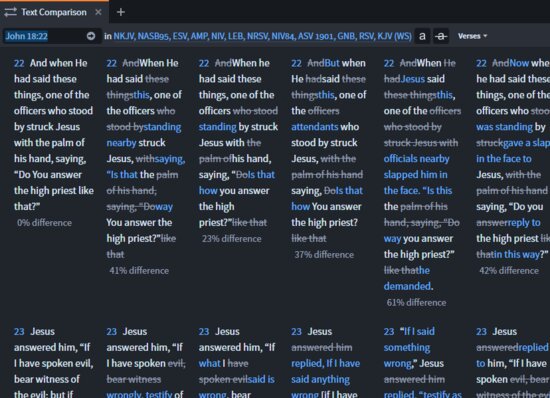Click the go arrow beside reference box
Image resolution: width=550 pixels, height=398 pixels.
tap(91, 36)
